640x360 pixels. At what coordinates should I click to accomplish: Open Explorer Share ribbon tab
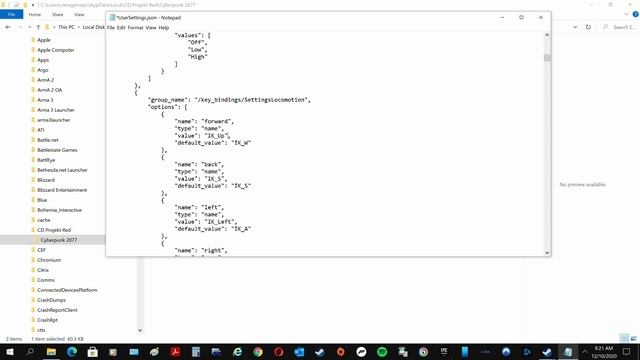(x=58, y=14)
